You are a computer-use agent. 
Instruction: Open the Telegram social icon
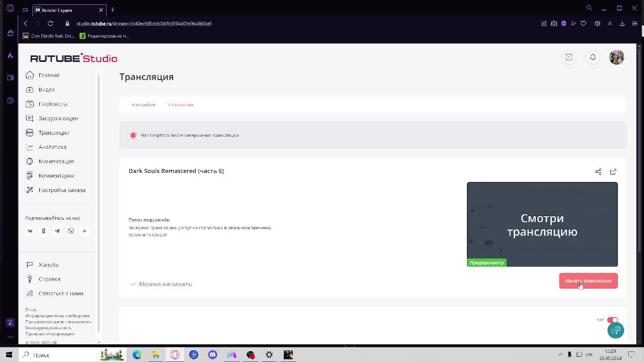click(x=57, y=231)
